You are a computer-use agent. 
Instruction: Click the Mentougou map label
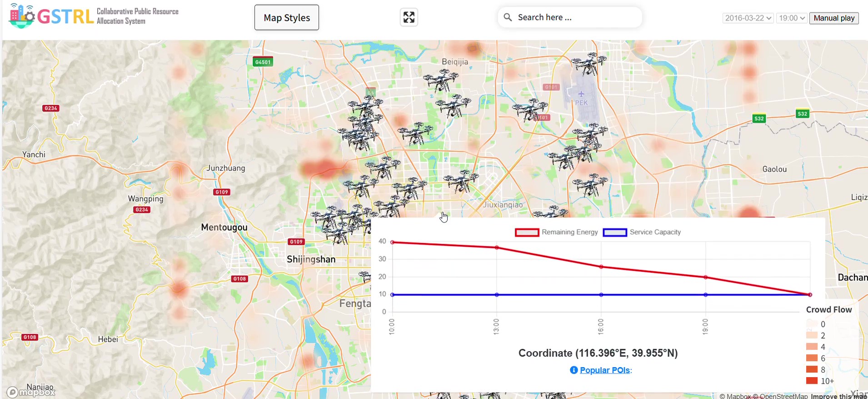click(x=224, y=227)
